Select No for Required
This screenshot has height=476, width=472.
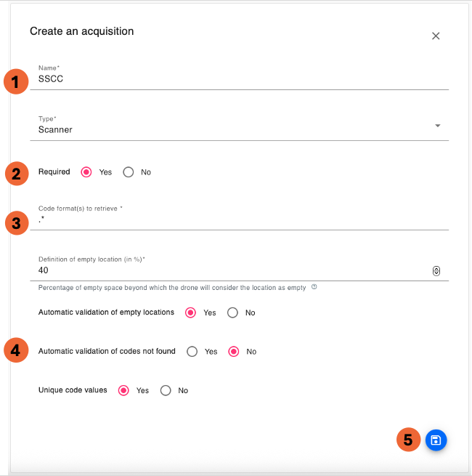[129, 172]
